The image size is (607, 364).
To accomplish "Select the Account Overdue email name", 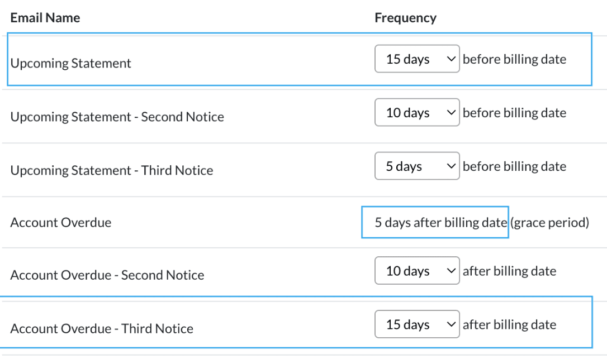I will [x=61, y=222].
